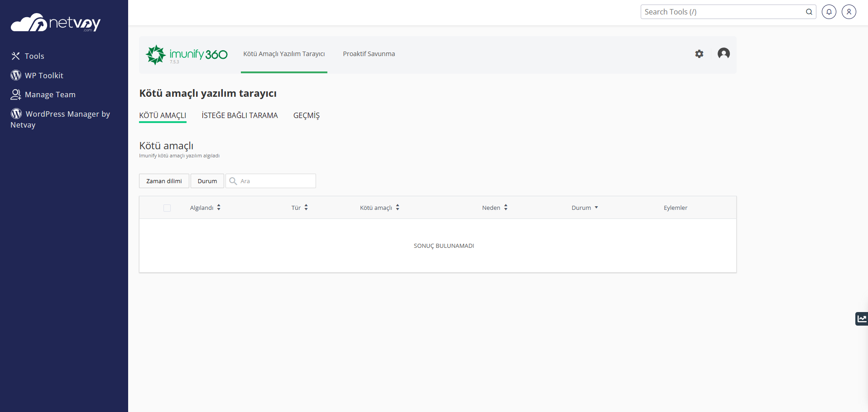This screenshot has height=412, width=868.
Task: Focus the Ara search field
Action: (x=276, y=181)
